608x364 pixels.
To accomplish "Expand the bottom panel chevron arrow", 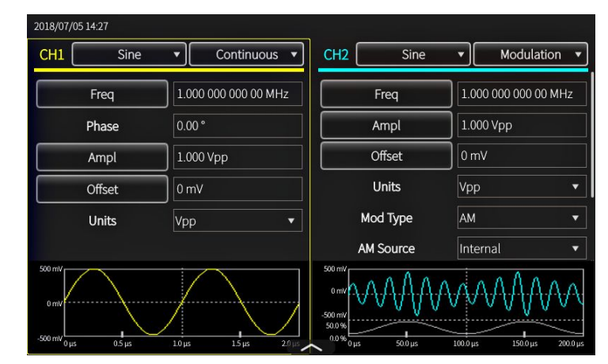I will [311, 347].
